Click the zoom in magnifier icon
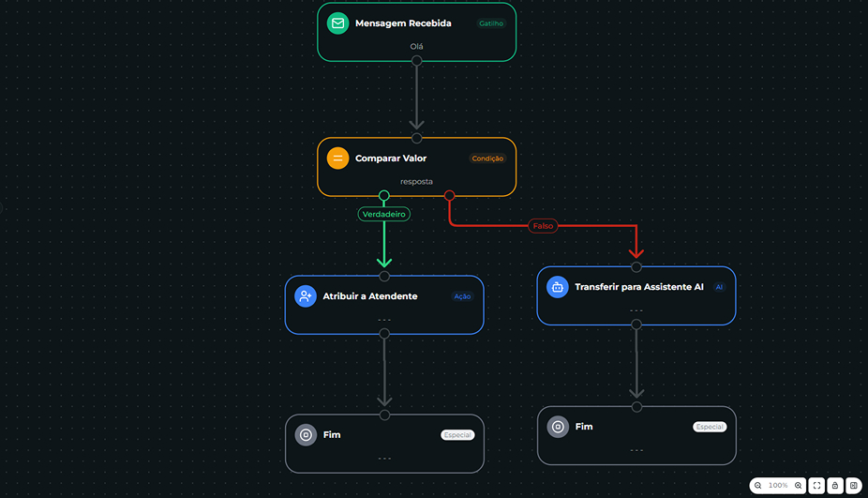Image resolution: width=868 pixels, height=498 pixels. pyautogui.click(x=799, y=485)
